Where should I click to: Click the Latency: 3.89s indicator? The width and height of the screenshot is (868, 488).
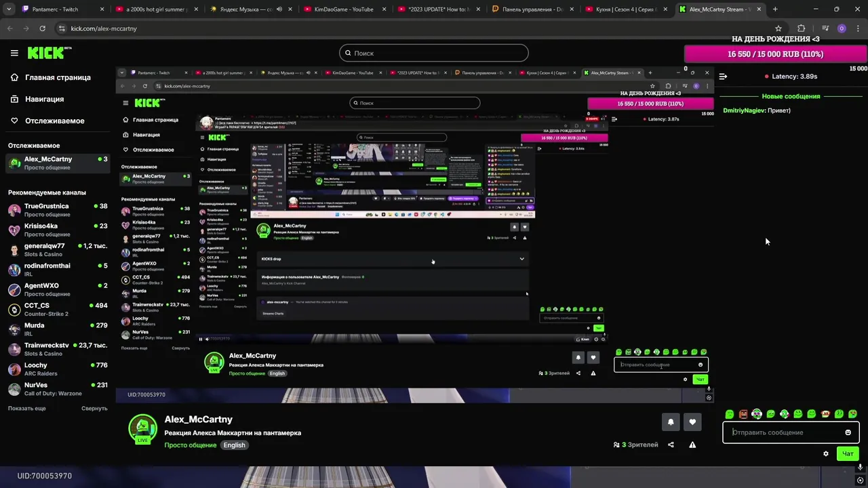coord(791,77)
